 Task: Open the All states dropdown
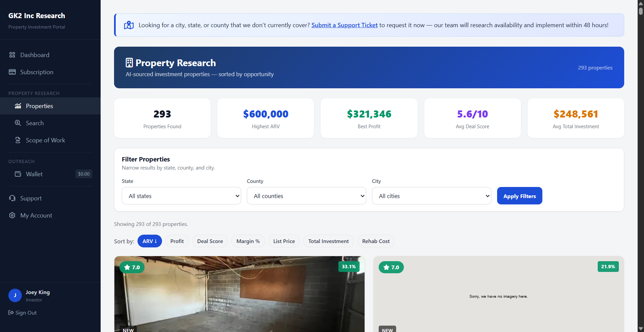coord(181,196)
